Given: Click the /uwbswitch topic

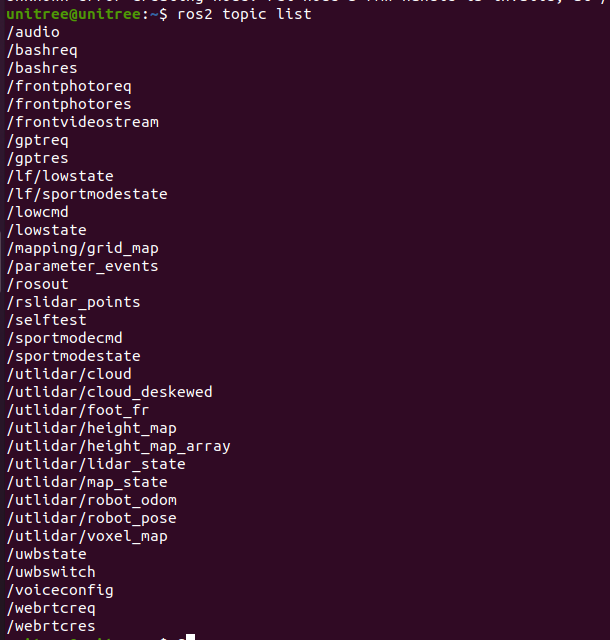Looking at the screenshot, I should pyautogui.click(x=51, y=572).
